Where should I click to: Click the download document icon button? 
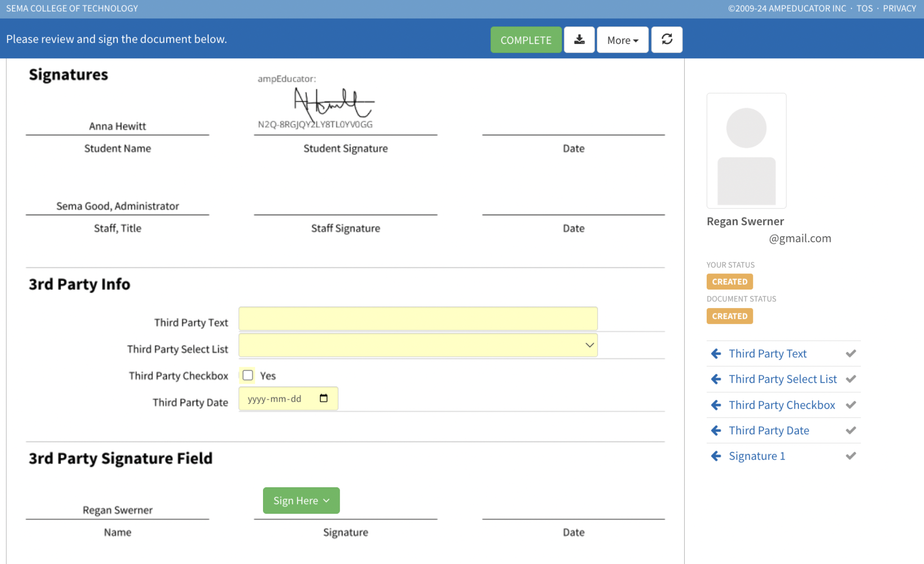[579, 40]
